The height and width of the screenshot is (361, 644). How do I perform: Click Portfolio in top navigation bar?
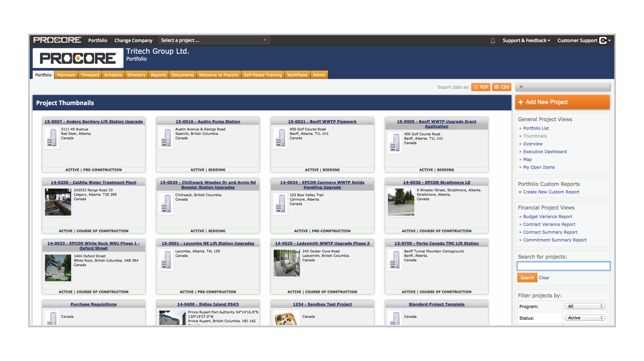[x=98, y=40]
